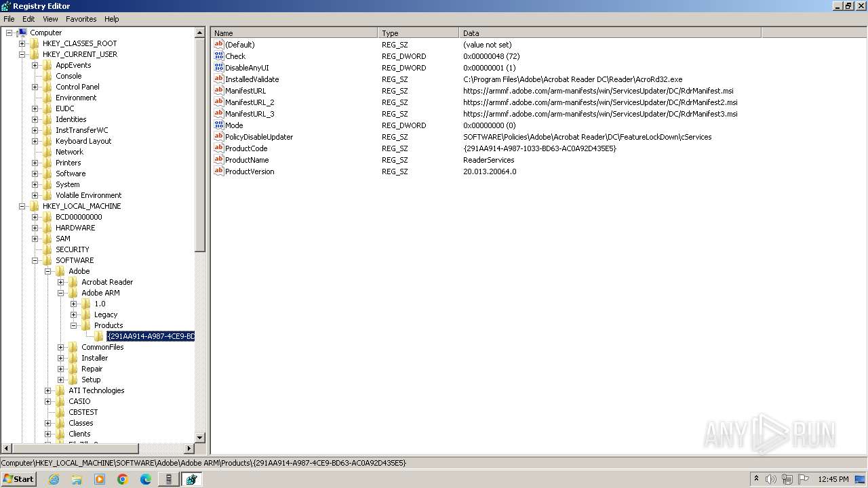Select the Mode DWORD icon

(x=218, y=125)
